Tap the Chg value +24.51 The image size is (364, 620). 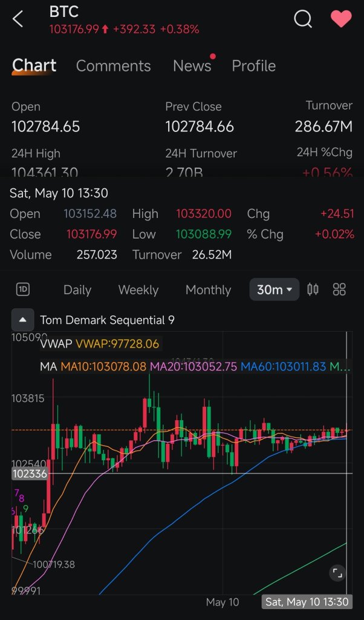click(337, 214)
